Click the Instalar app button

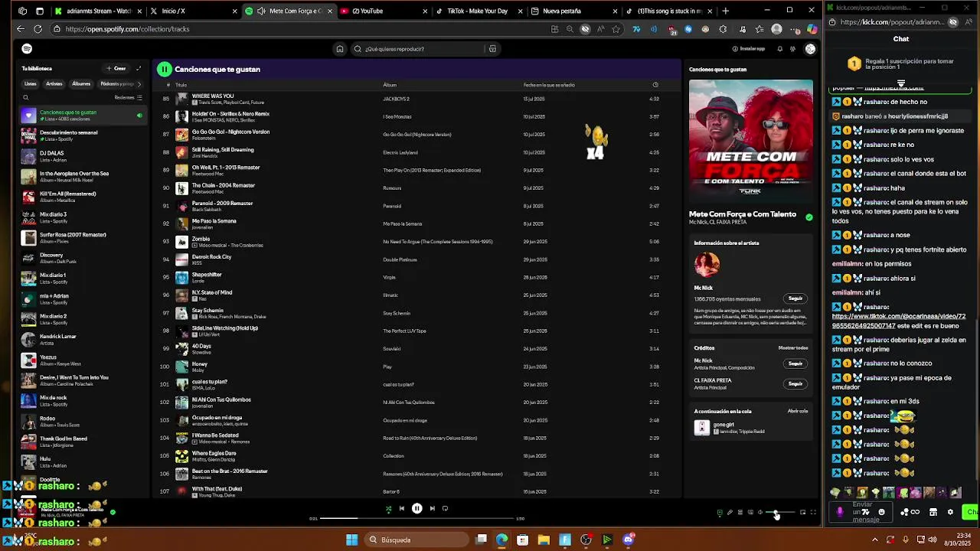748,48
